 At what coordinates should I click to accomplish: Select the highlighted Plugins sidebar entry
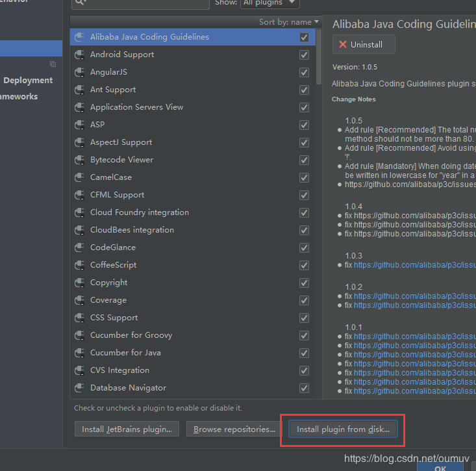pos(31,48)
